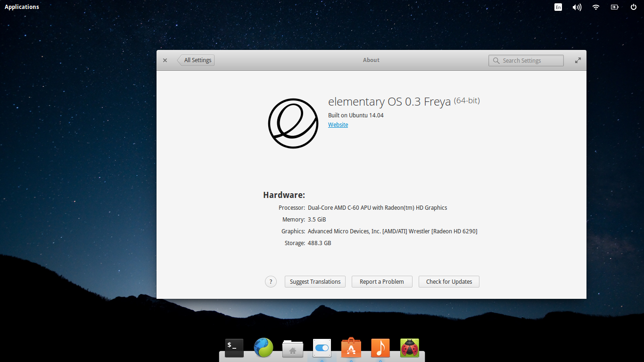Image resolution: width=644 pixels, height=362 pixels.
Task: Open the Files home folder dock icon
Action: point(293,348)
